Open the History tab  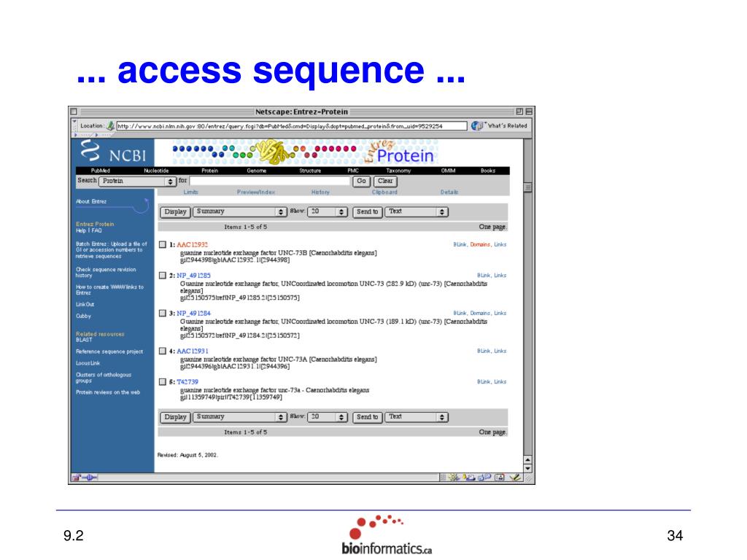[x=321, y=192]
